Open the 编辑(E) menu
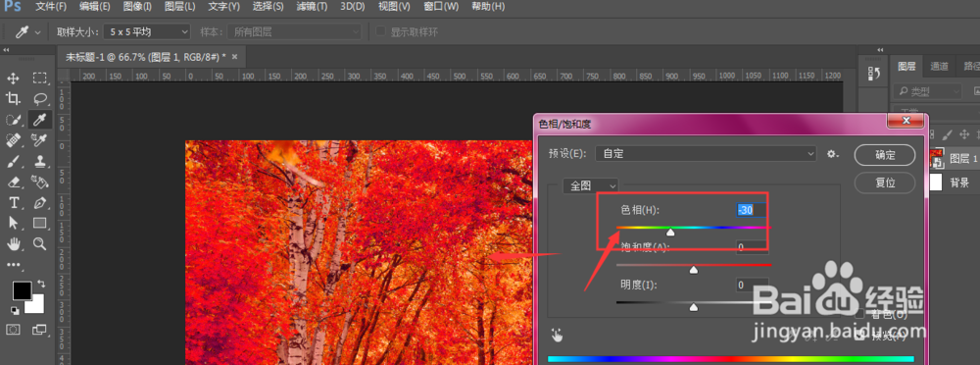This screenshot has width=980, height=365. coord(95,7)
